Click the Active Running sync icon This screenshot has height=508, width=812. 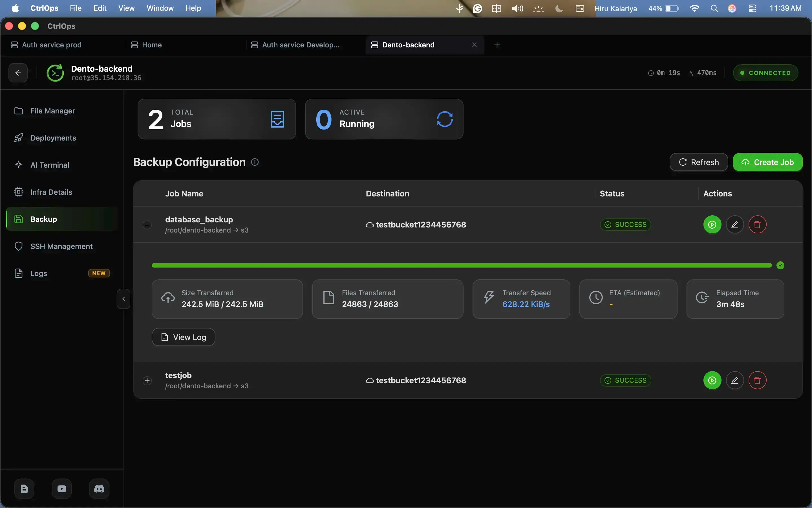pos(445,119)
